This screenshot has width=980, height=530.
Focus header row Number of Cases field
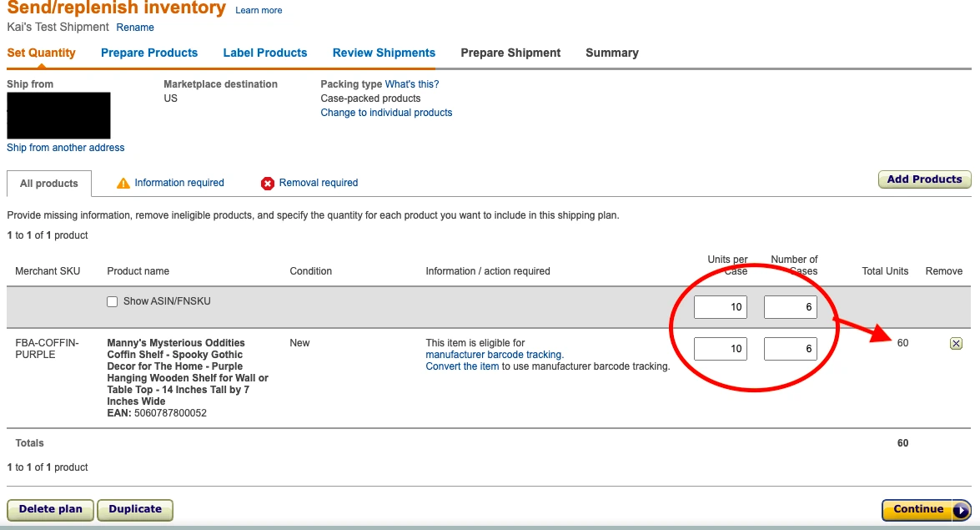pyautogui.click(x=790, y=307)
